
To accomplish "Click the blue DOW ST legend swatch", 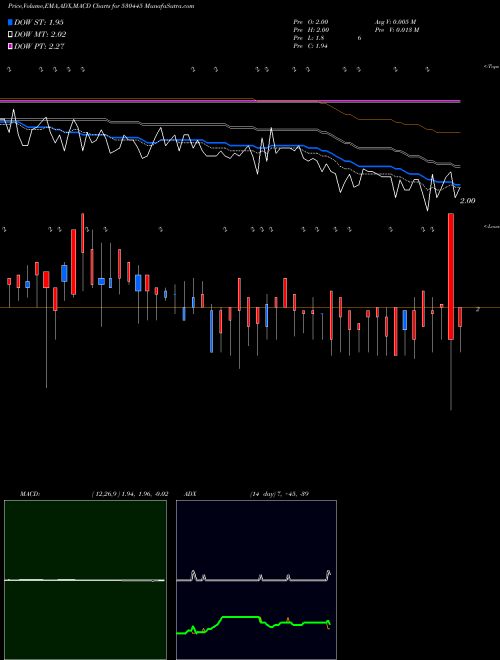I will [x=10, y=22].
